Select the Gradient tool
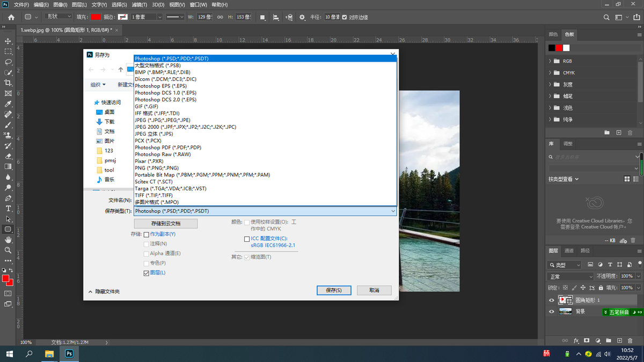644x362 pixels. (x=8, y=167)
